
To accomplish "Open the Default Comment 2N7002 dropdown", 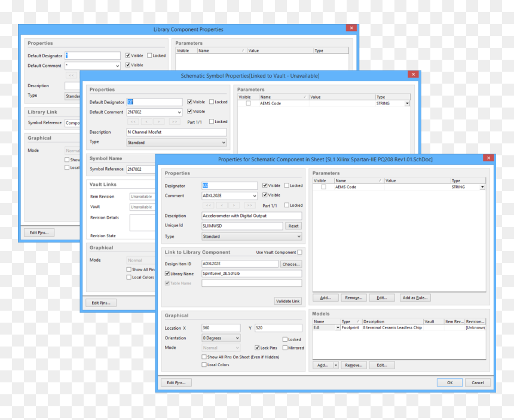I will pos(179,112).
